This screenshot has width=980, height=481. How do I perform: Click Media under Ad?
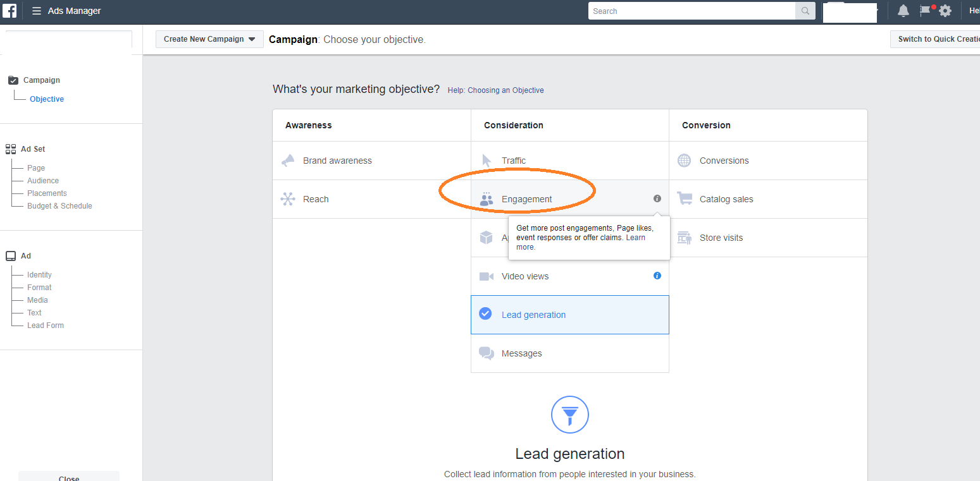click(x=37, y=300)
